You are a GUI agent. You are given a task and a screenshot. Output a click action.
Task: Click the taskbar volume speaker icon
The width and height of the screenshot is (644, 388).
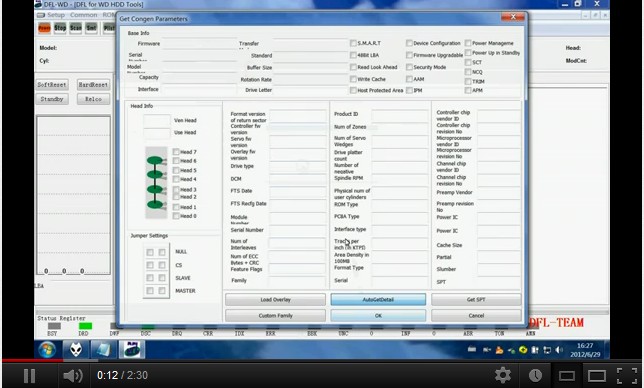pyautogui.click(x=559, y=350)
